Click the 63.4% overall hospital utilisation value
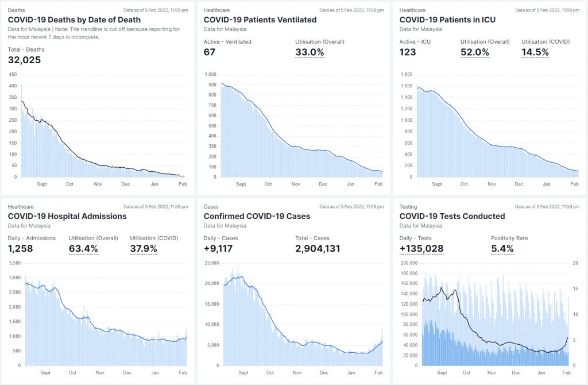 (x=83, y=249)
